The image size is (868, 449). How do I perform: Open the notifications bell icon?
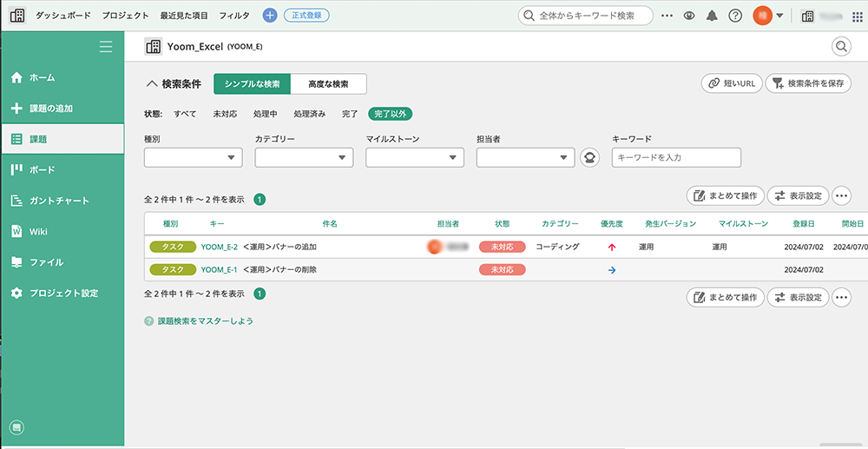[713, 16]
